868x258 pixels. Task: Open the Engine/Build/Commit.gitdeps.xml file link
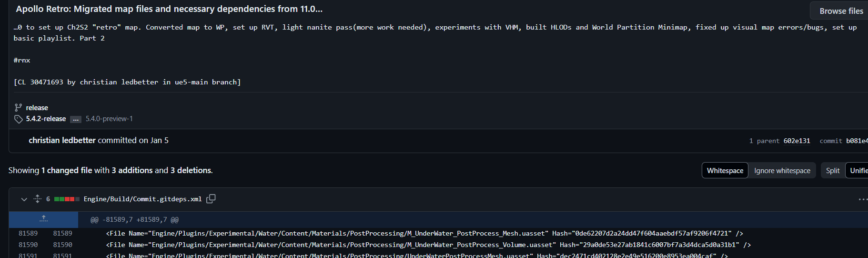click(x=142, y=199)
